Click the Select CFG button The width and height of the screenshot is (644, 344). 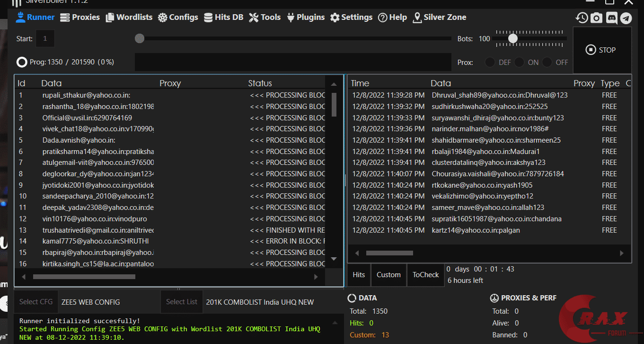pyautogui.click(x=36, y=302)
